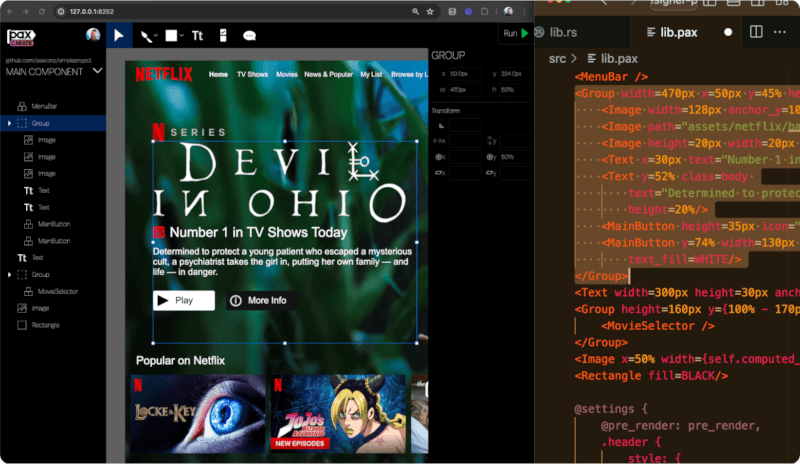Click the scale x input field

pyautogui.click(x=464, y=141)
